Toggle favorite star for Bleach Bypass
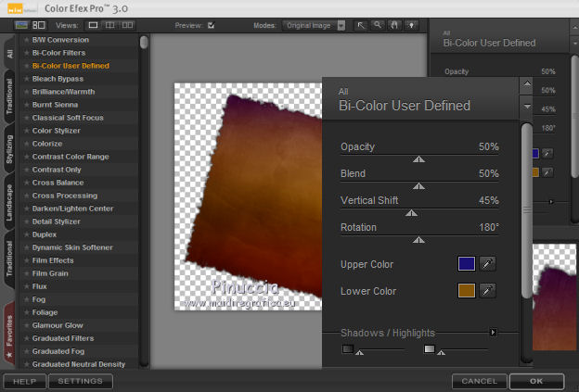 (26, 79)
